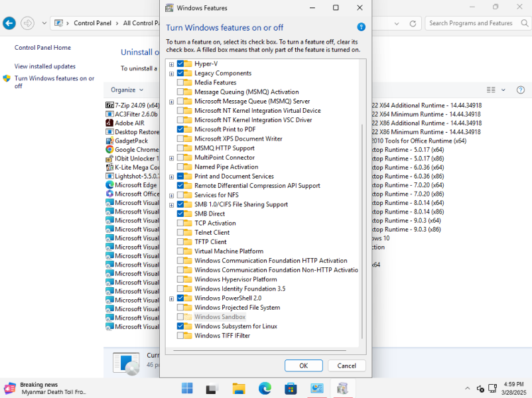Refresh the Control Panel address bar
Image resolution: width=532 pixels, height=398 pixels.
point(413,23)
